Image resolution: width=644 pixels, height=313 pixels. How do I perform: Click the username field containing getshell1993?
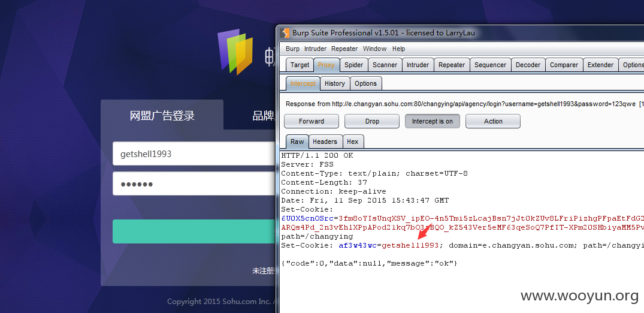tap(194, 154)
